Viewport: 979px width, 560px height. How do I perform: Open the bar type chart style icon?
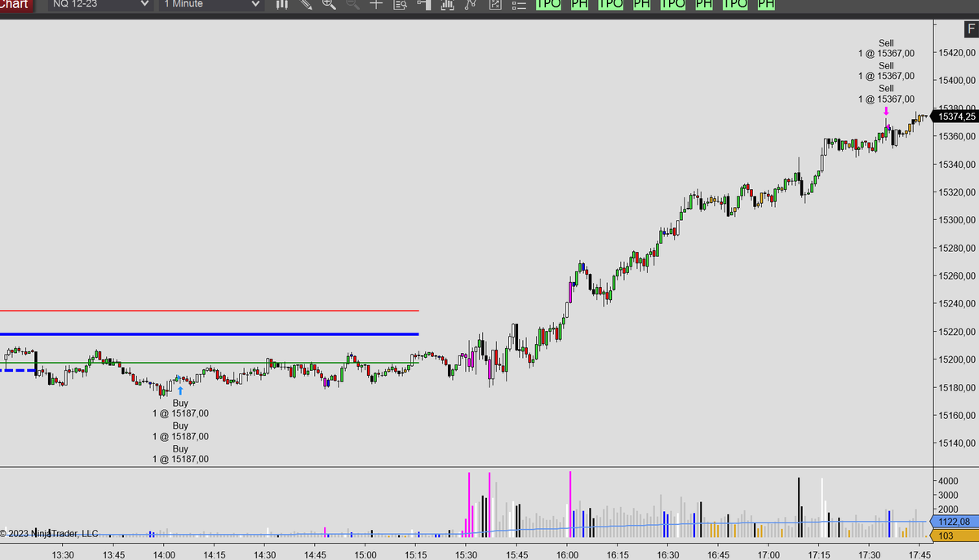click(282, 5)
